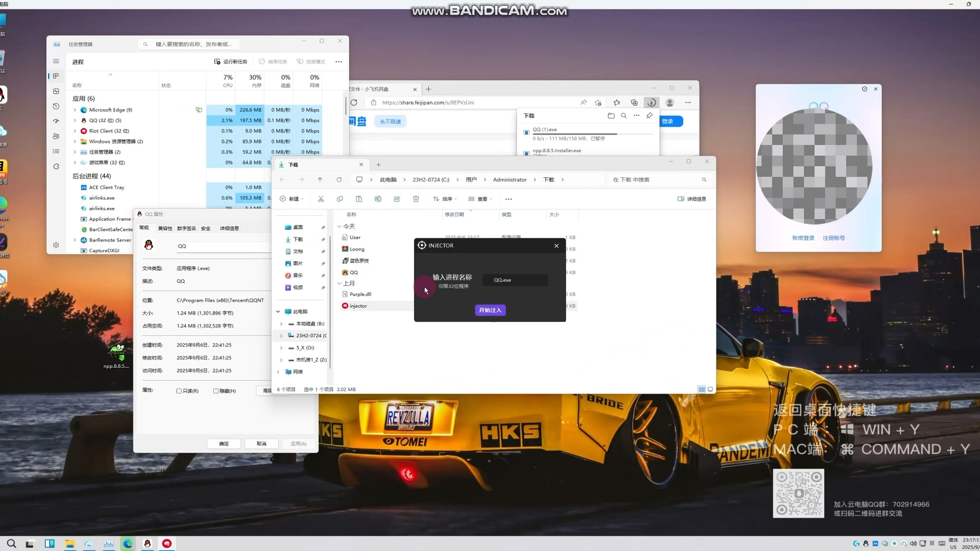Add a new Explorer tab
Viewport: 980px width, 551px height.
click(x=379, y=165)
